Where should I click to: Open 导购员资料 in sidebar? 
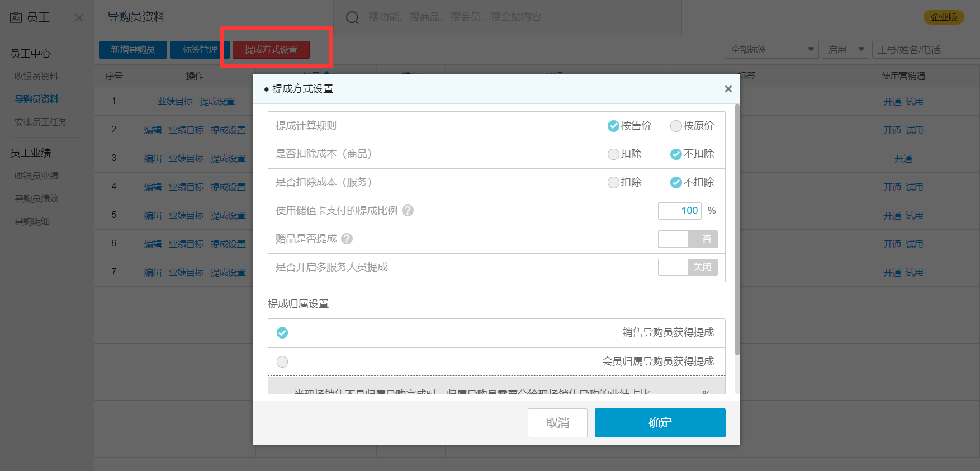(36, 99)
